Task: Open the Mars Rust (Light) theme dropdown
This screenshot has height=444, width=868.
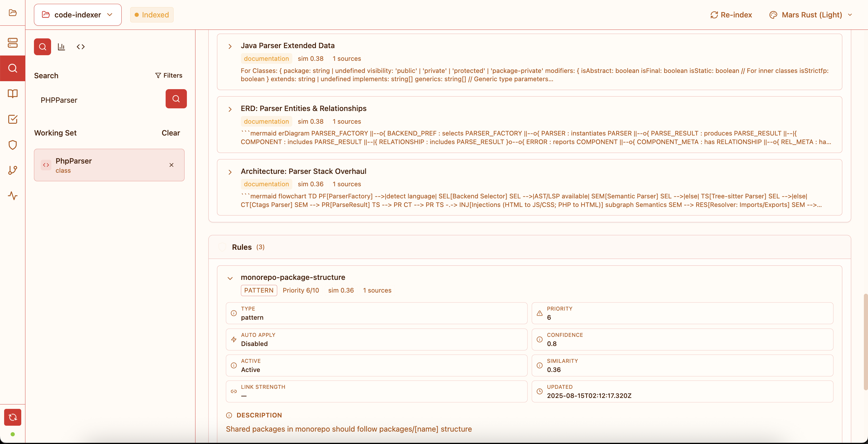Action: (811, 15)
